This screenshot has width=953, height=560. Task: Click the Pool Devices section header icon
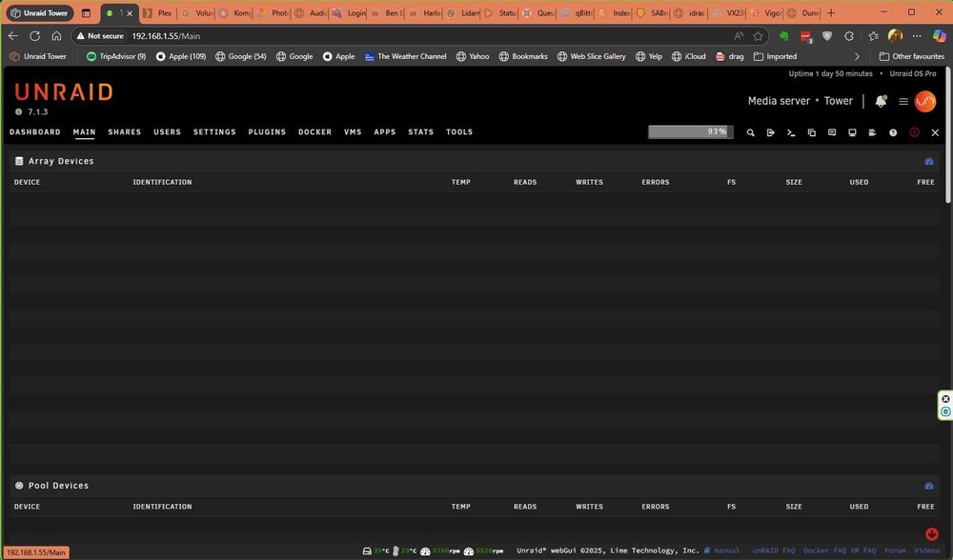(19, 486)
